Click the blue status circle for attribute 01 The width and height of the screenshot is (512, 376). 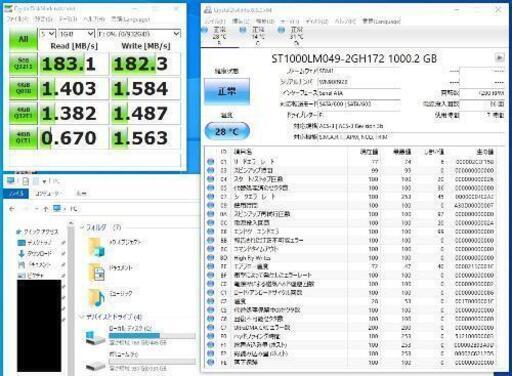click(x=210, y=162)
